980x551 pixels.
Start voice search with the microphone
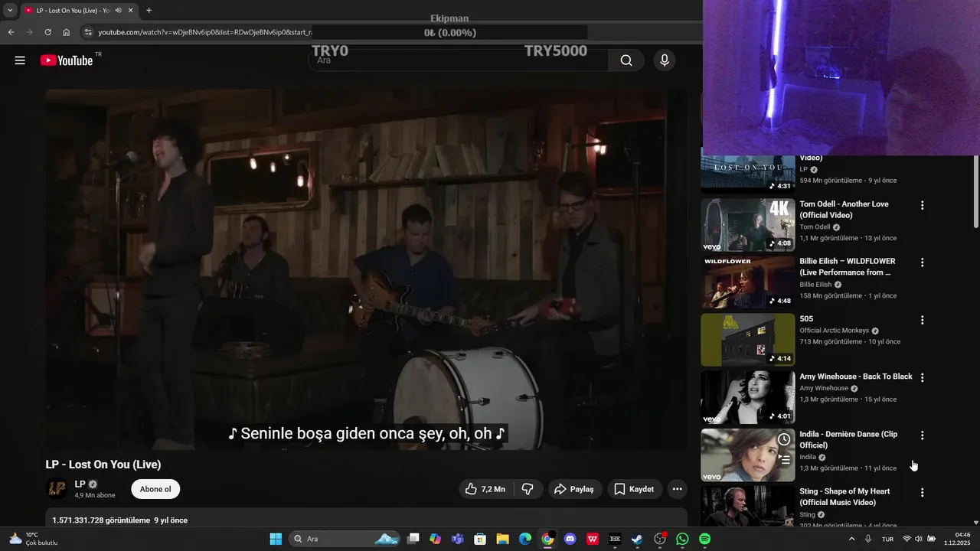[664, 60]
